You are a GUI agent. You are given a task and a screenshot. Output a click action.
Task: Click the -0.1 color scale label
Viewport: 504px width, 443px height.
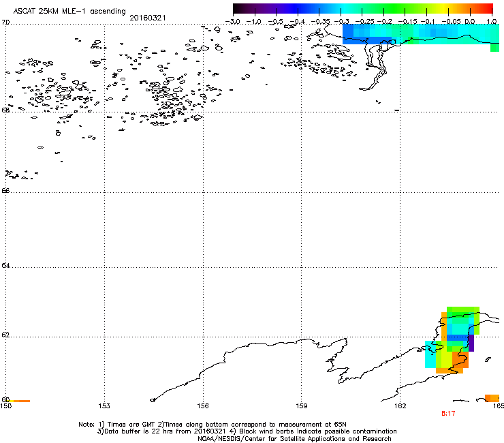(x=428, y=22)
